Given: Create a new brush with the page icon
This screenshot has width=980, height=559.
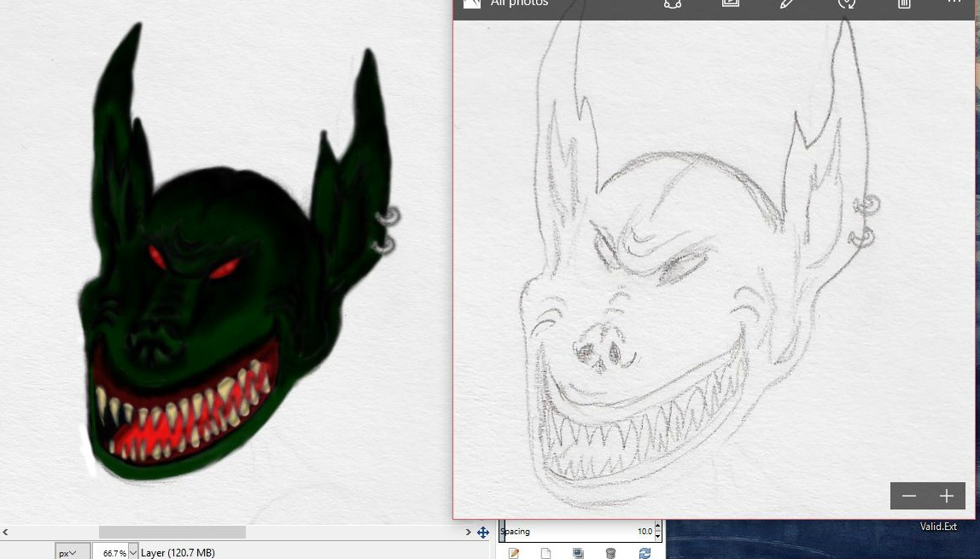Looking at the screenshot, I should pyautogui.click(x=545, y=554).
